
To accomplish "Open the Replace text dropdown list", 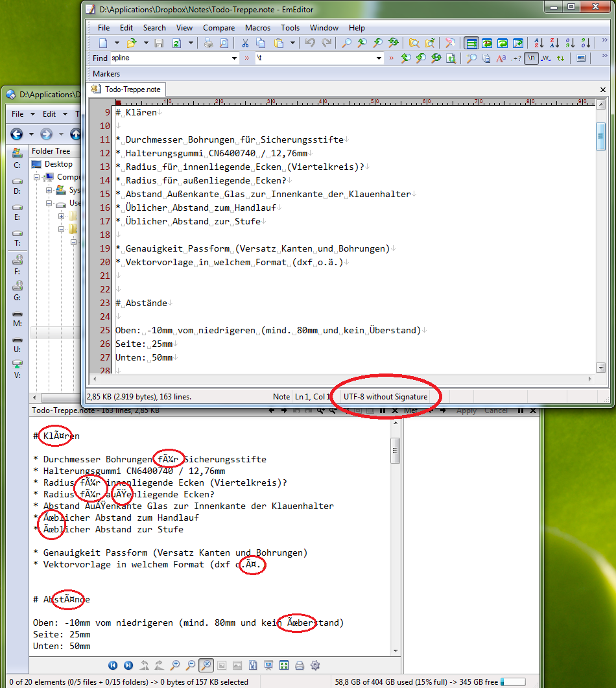I will pos(379,58).
